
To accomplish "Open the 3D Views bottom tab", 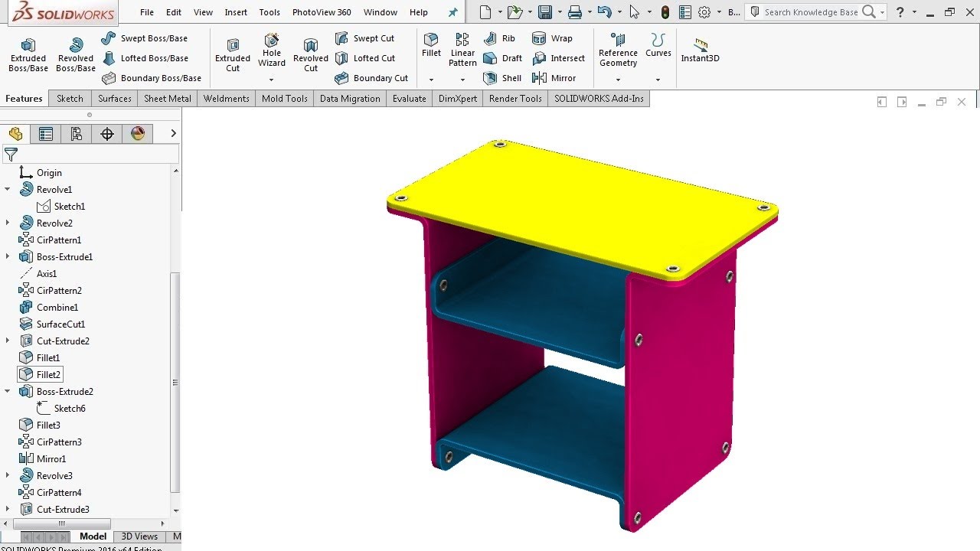I will pos(139,536).
